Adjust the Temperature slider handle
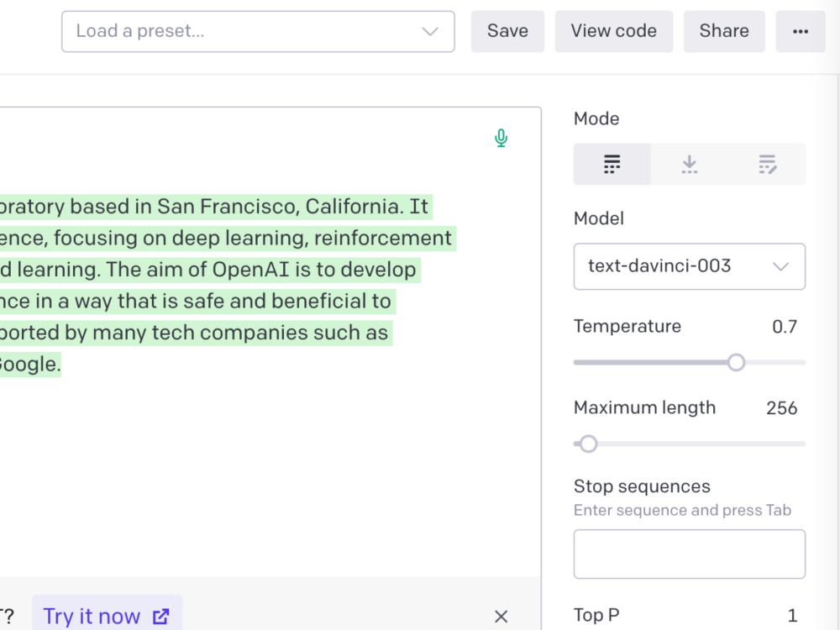The image size is (840, 630). click(737, 363)
